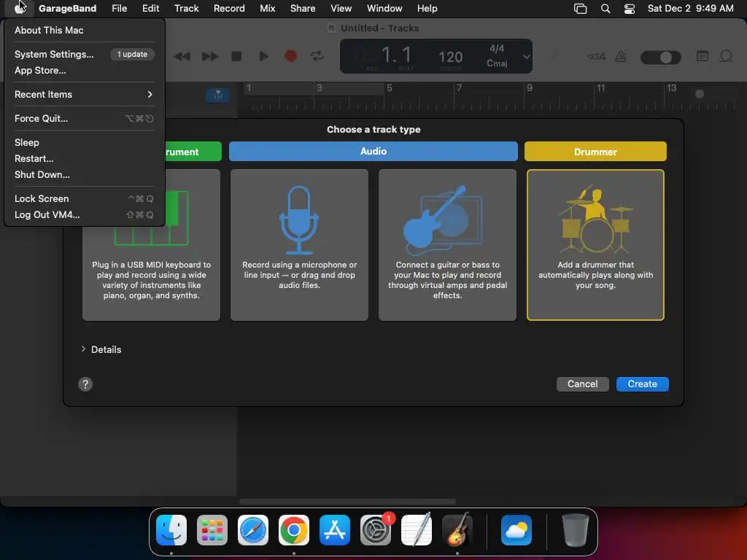
Task: Click the Cancel button
Action: tap(582, 384)
